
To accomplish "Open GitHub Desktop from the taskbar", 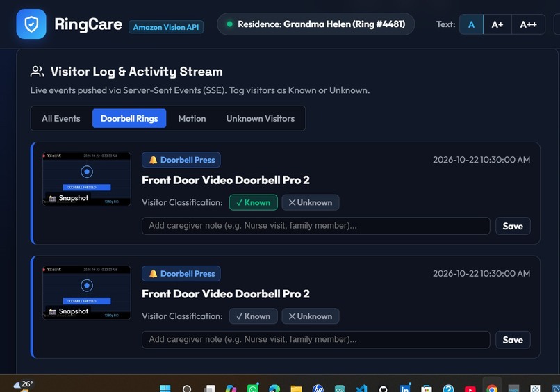I will [x=384, y=389].
